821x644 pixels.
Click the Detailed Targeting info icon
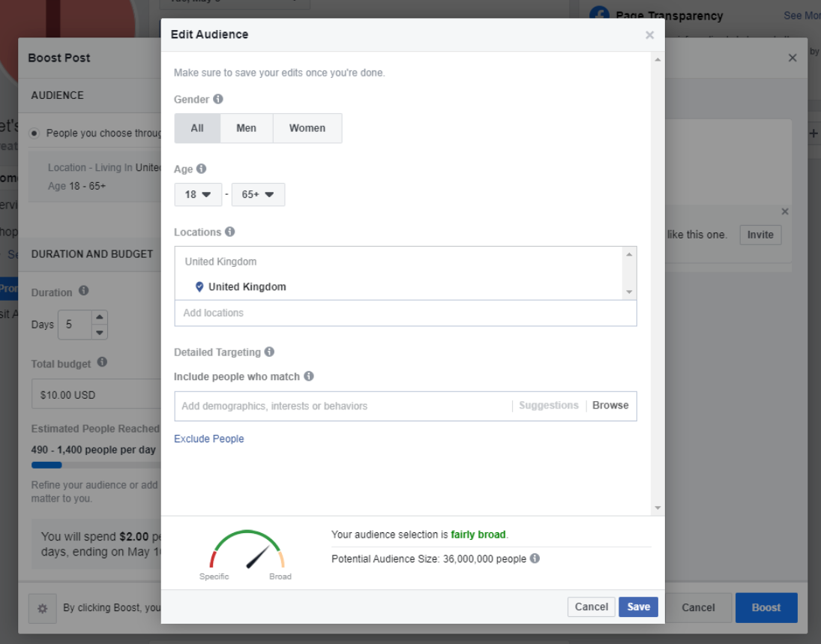(x=269, y=352)
